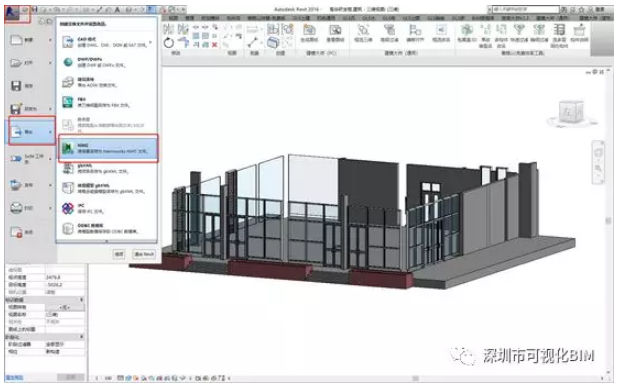617x387 pixels.
Task: Open the view template button in Properties
Action: point(65,307)
